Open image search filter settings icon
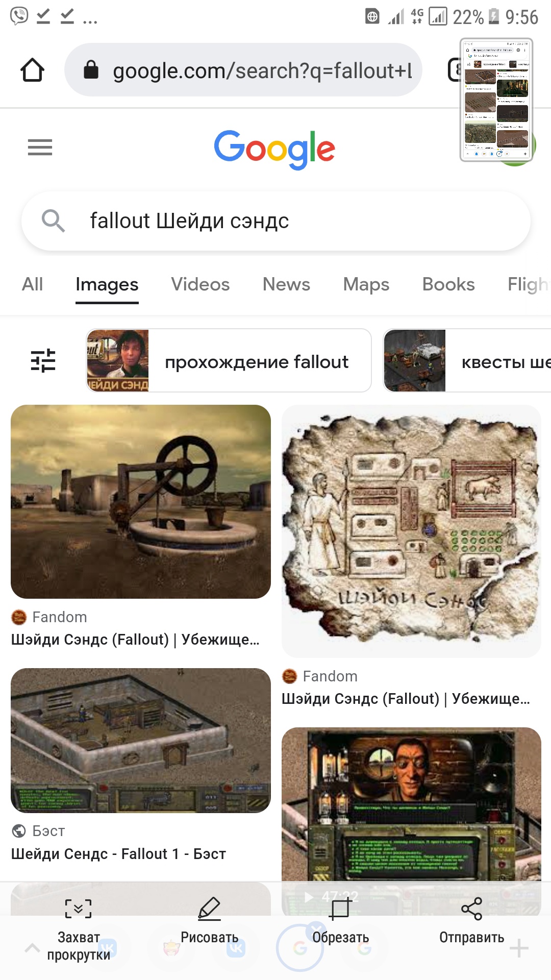Viewport: 551px width, 980px height. point(43,360)
